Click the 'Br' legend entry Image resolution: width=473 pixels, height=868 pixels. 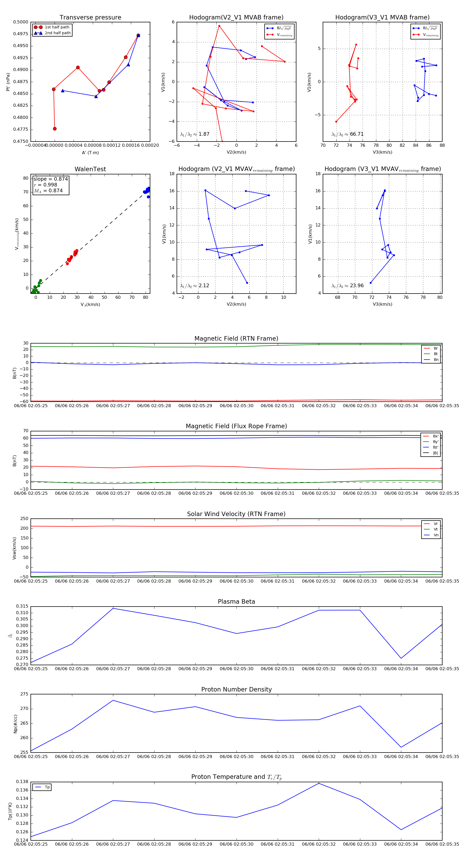[x=431, y=349]
